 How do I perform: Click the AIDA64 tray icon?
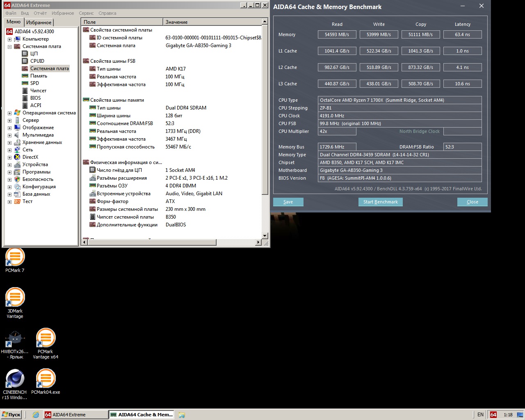click(493, 415)
